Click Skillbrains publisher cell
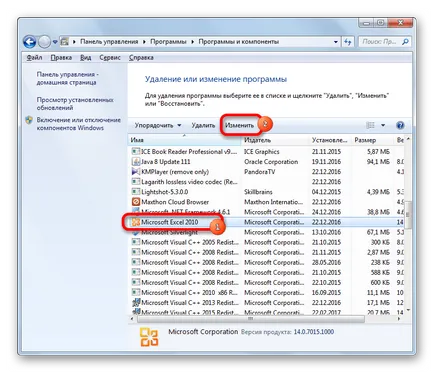The image size is (434, 373). (x=258, y=192)
